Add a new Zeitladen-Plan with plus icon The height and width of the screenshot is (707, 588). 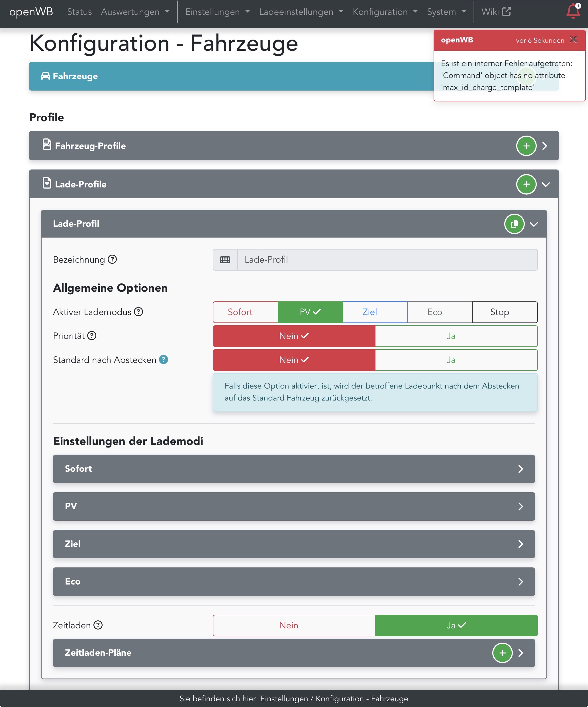pyautogui.click(x=502, y=653)
